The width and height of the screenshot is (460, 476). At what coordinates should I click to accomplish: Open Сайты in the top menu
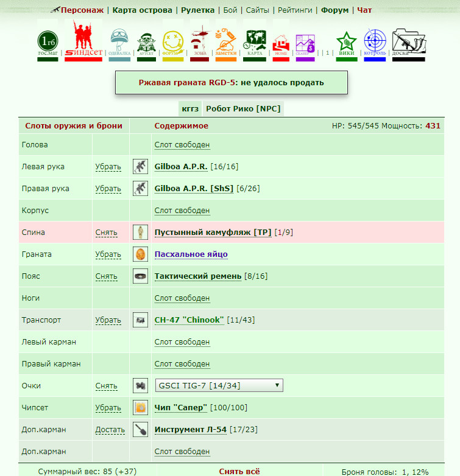click(257, 10)
